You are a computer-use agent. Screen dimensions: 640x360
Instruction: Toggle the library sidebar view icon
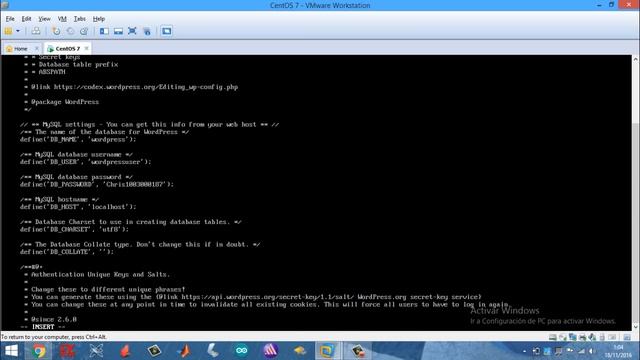click(104, 31)
